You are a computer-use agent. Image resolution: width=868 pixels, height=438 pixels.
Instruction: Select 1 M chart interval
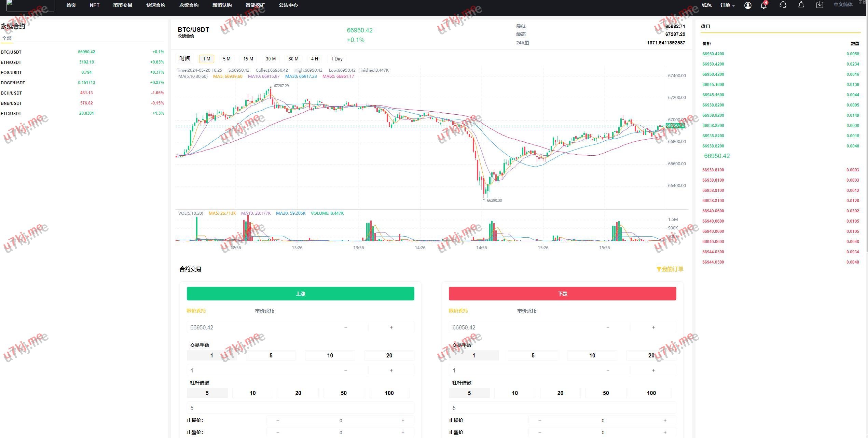pyautogui.click(x=207, y=59)
